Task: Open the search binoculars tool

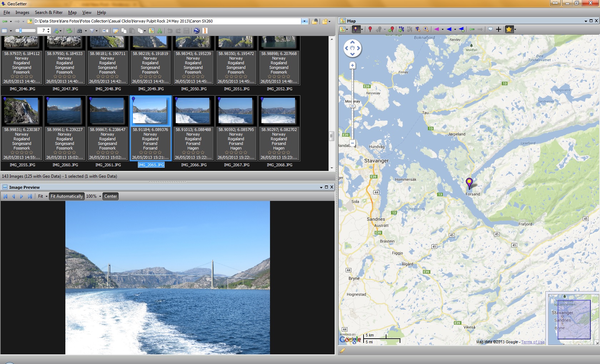Action: click(79, 31)
